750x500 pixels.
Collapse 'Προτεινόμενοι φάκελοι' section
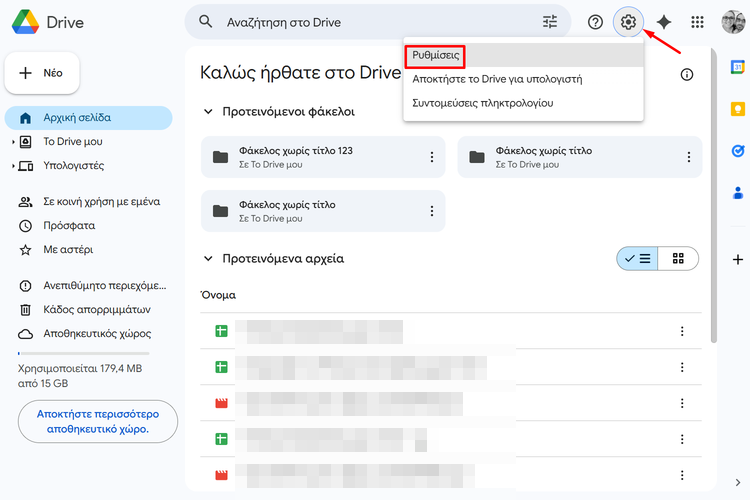click(x=208, y=111)
